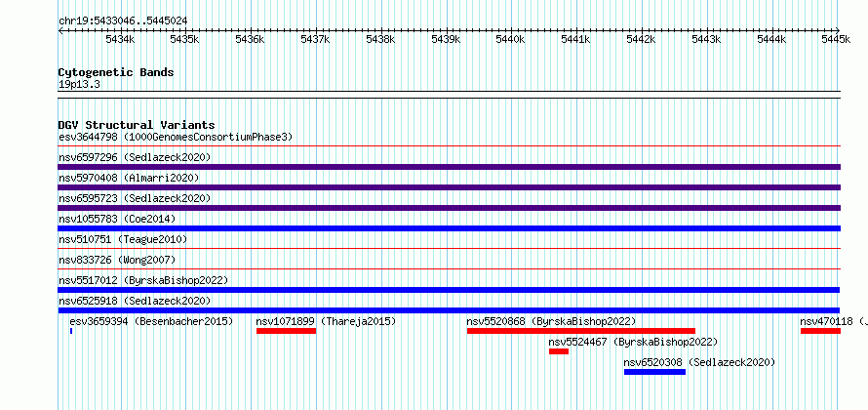Click the short red nsv5524467 bar
This screenshot has width=868, height=410.
(x=559, y=351)
